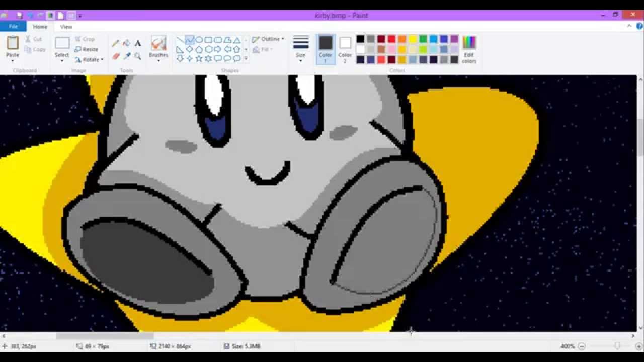Click the horizontal scrollbar thumb

tap(105, 336)
